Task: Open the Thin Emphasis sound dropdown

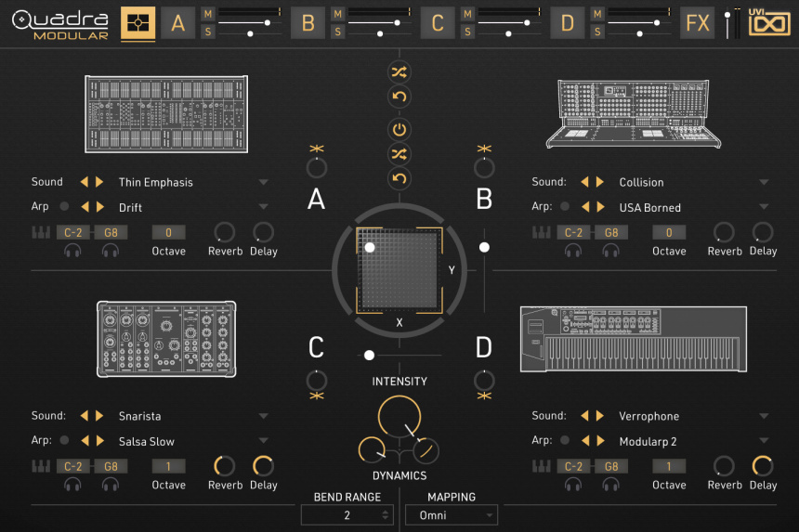Action: click(x=264, y=182)
